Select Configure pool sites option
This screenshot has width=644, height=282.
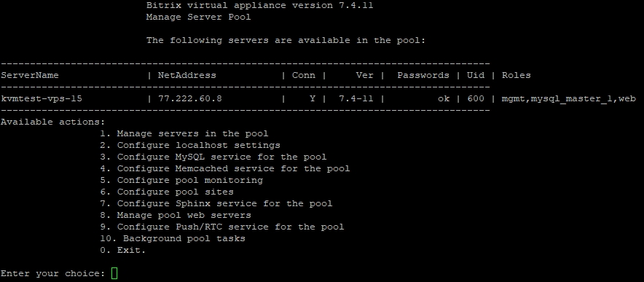coord(167,192)
